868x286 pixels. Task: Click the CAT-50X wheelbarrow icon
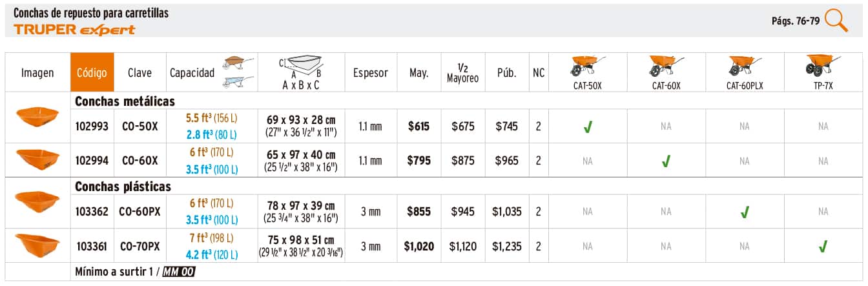coord(586,66)
